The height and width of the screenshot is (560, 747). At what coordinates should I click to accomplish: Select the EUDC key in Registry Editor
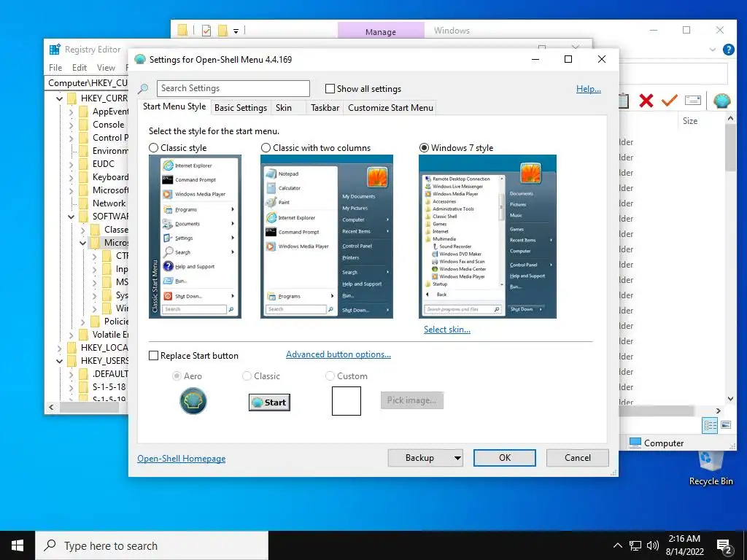tap(104, 164)
